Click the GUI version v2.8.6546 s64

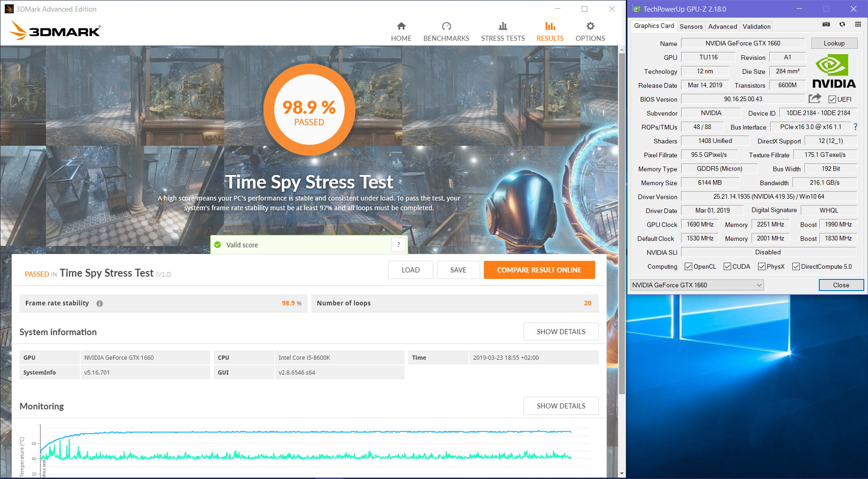coord(339,372)
